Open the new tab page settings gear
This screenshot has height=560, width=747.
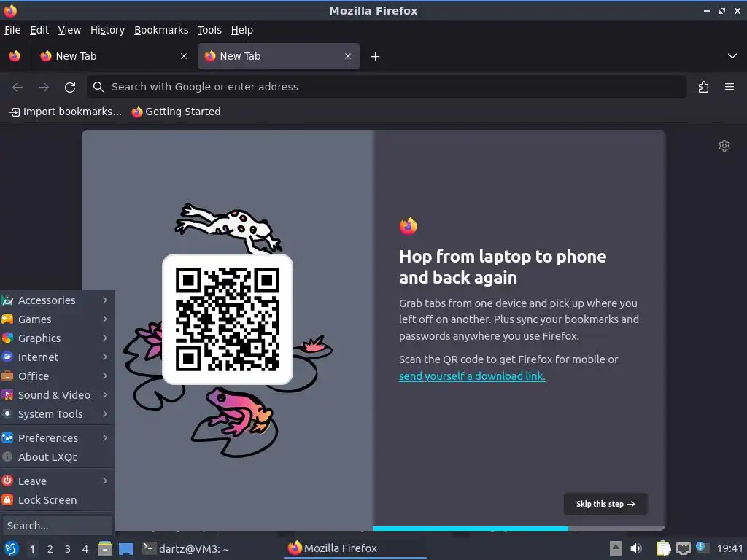coord(724,146)
